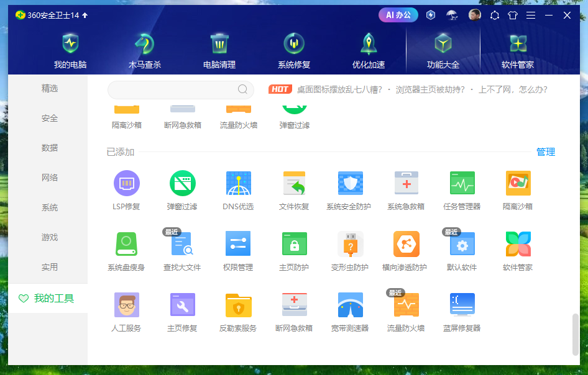This screenshot has width=588, height=375.
Task: Open the AI办公 panel
Action: (x=398, y=15)
